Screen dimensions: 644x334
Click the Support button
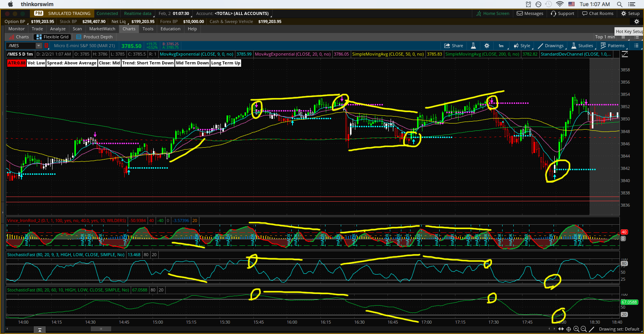(562, 13)
